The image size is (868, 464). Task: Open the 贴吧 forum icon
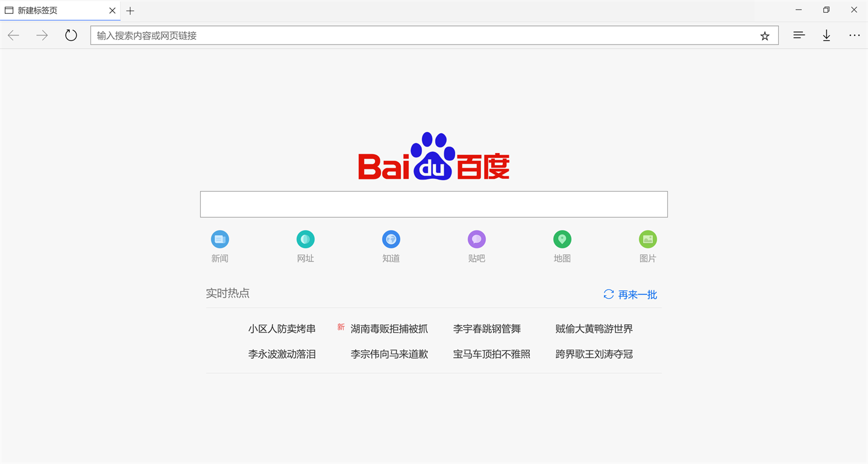477,247
